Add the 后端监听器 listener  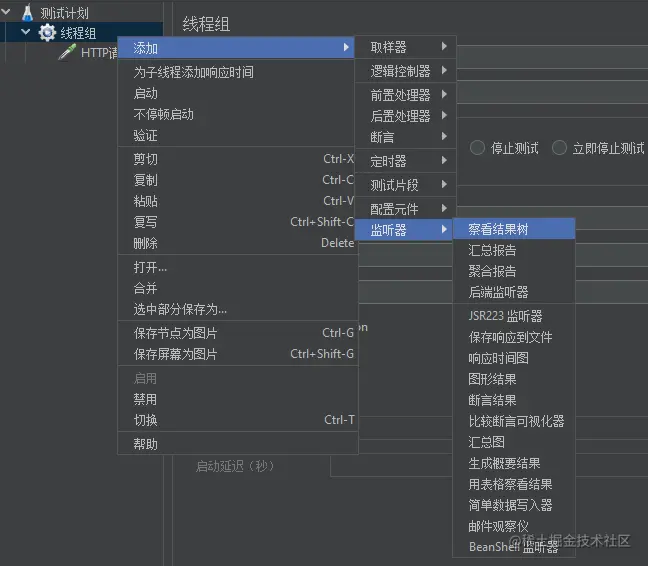coord(514,292)
